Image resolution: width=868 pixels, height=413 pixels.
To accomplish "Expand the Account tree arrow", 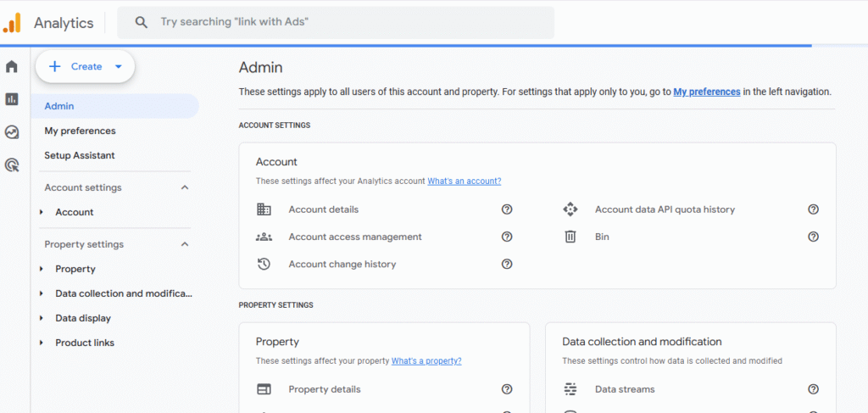I will [42, 212].
